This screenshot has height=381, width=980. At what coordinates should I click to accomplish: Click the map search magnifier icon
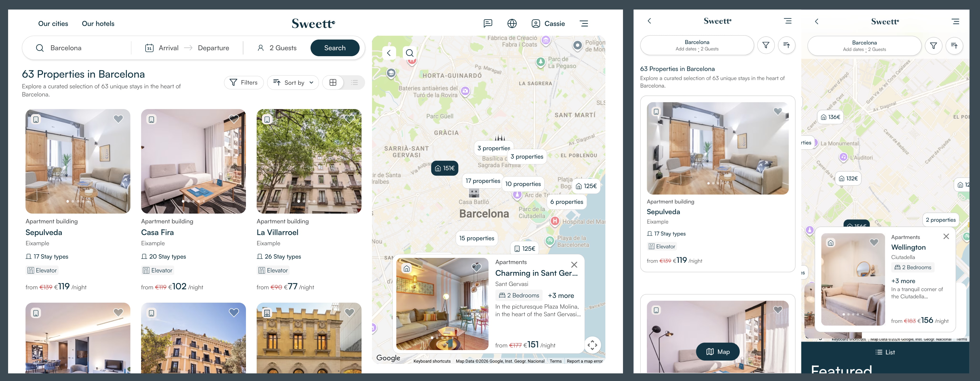(410, 53)
